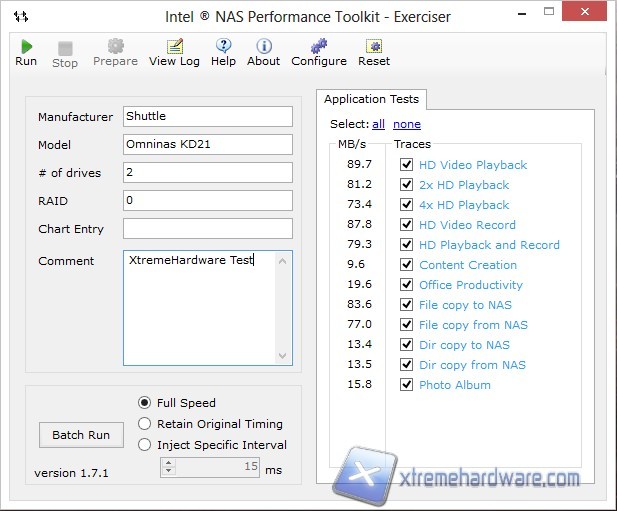Click the Batch Run button
Viewport: 617px width, 511px height.
pos(81,435)
